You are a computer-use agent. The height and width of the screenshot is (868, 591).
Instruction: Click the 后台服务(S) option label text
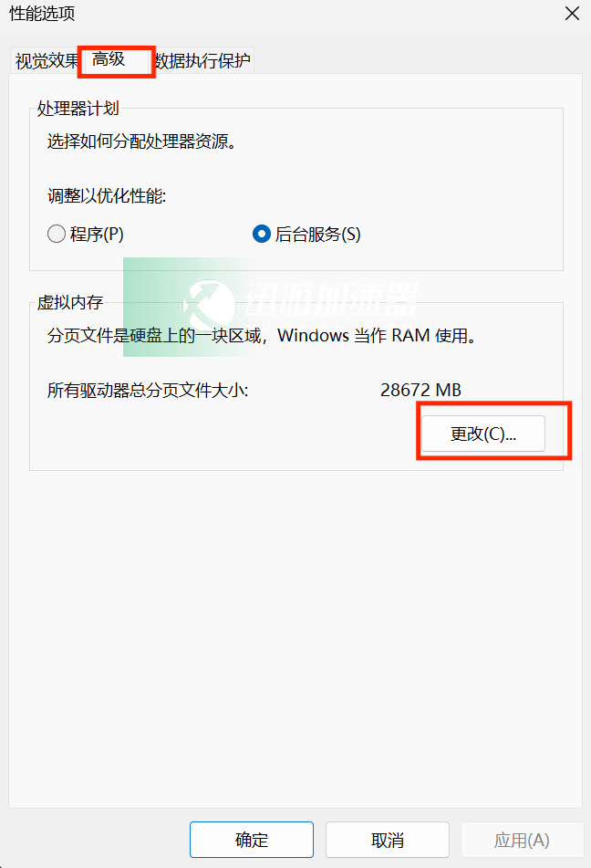click(317, 235)
